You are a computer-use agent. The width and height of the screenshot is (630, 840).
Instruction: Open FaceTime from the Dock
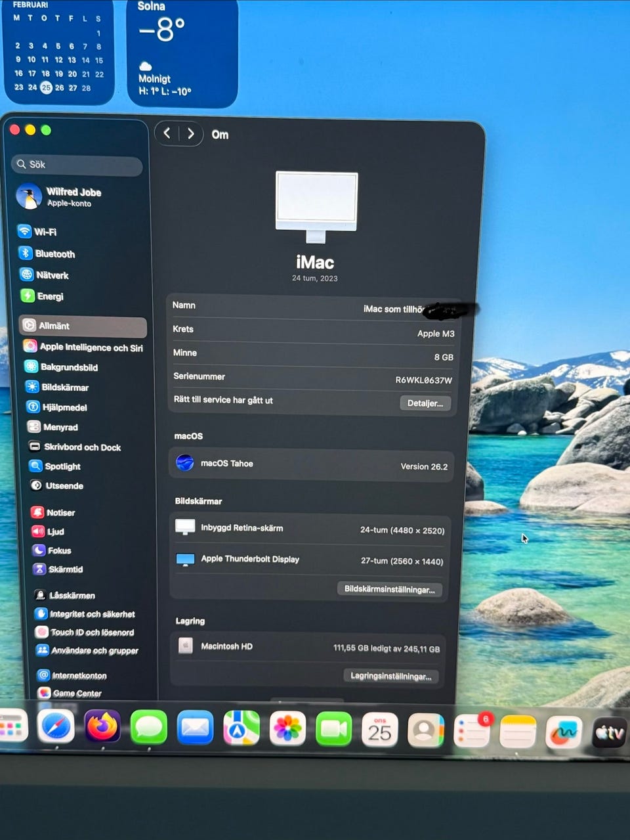point(334,728)
